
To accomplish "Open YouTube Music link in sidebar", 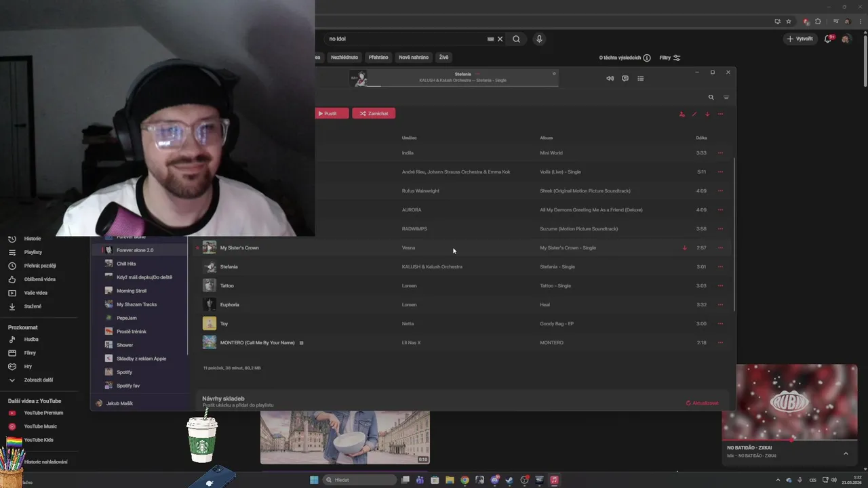I will (x=40, y=426).
